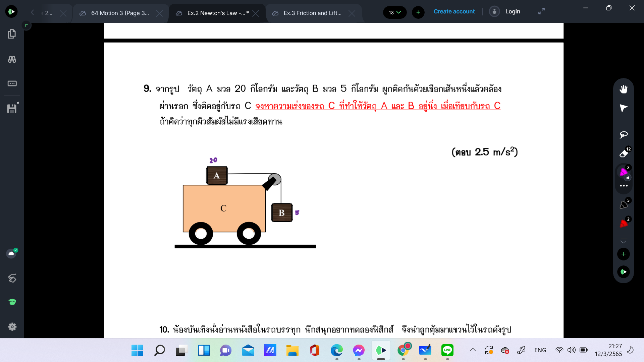Image resolution: width=644 pixels, height=362 pixels.
Task: Click the Login button
Action: pyautogui.click(x=513, y=11)
